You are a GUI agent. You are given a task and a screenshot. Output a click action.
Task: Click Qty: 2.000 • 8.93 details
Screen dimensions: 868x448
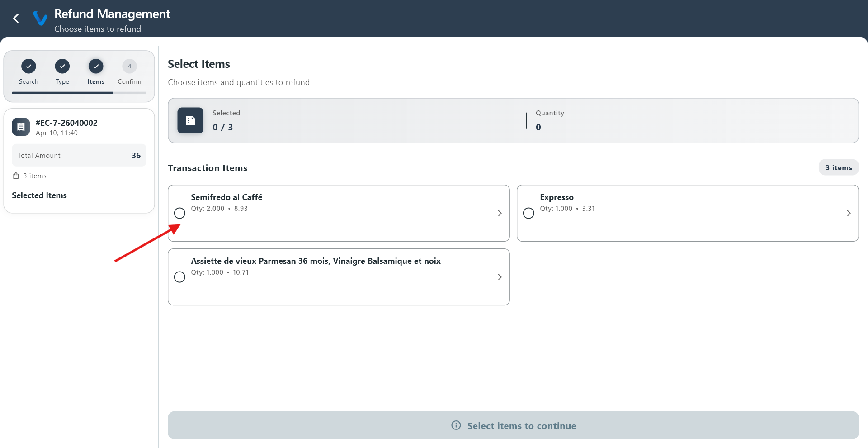[x=219, y=209]
